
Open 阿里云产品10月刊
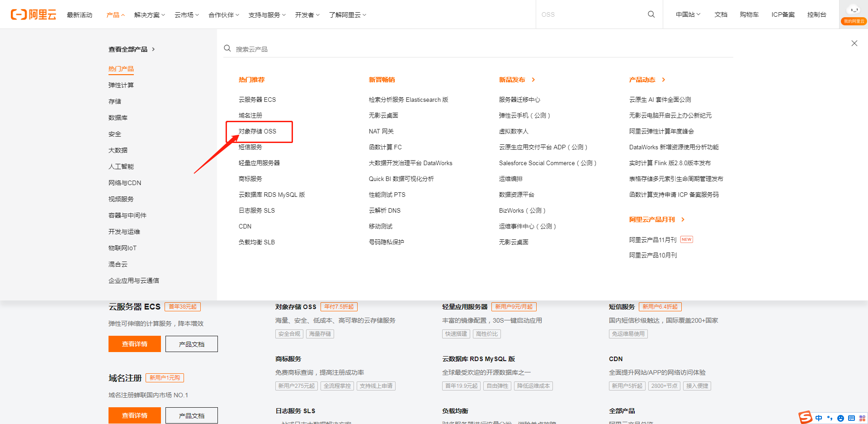pyautogui.click(x=653, y=255)
